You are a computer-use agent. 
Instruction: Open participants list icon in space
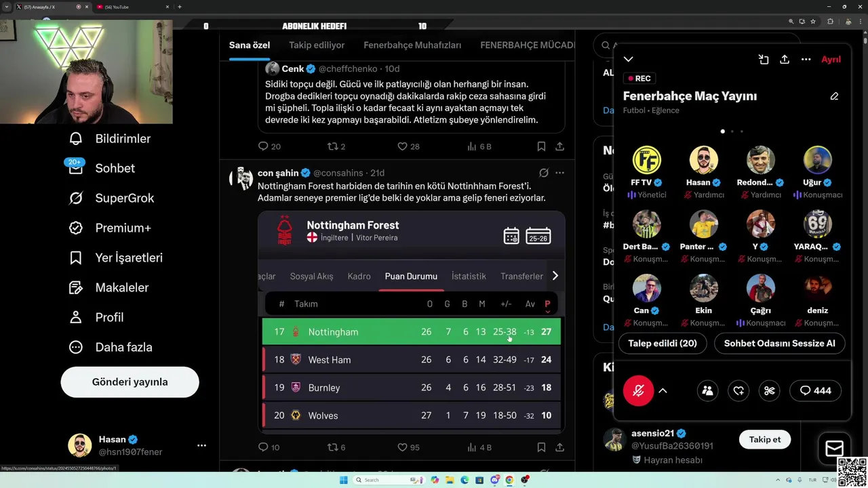pyautogui.click(x=707, y=390)
